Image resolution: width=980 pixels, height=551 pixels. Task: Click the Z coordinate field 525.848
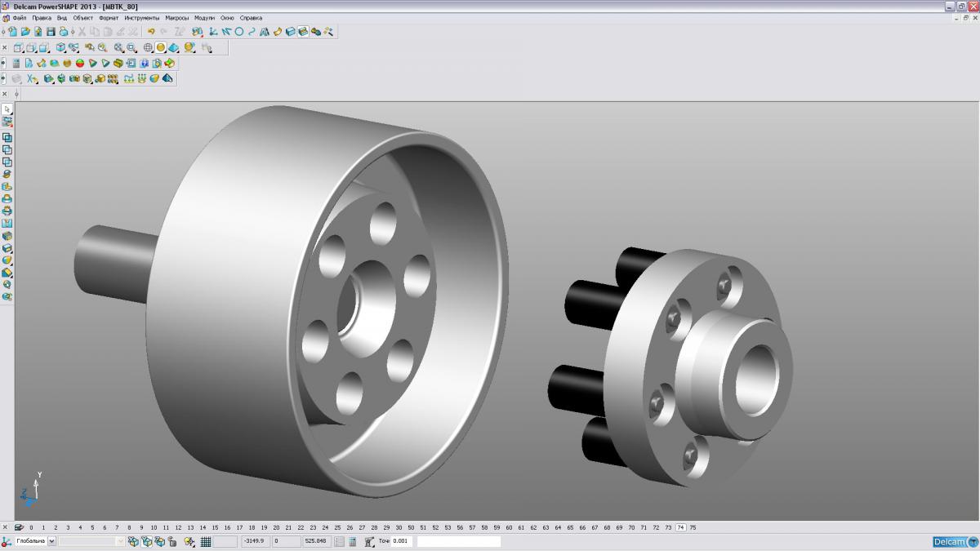(315, 541)
